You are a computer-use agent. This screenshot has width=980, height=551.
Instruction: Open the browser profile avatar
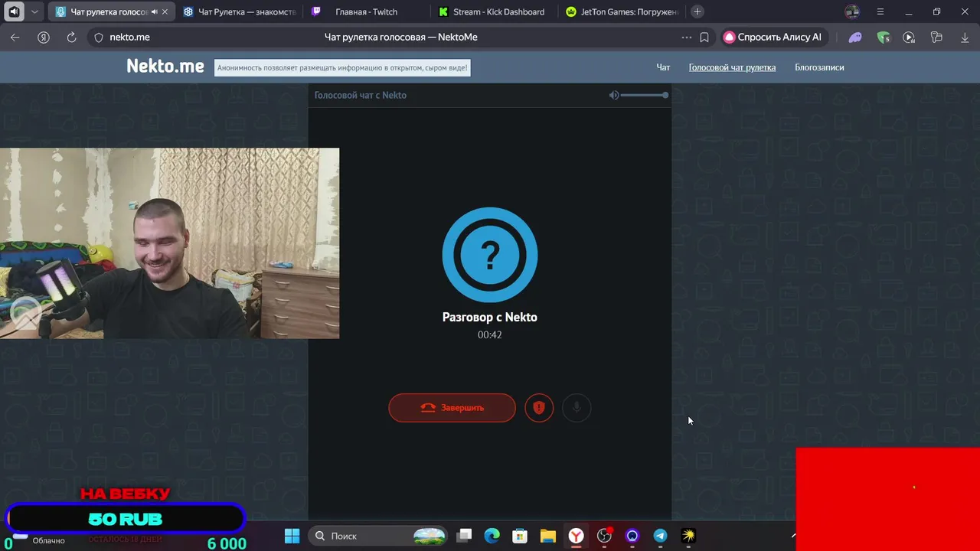tap(852, 11)
